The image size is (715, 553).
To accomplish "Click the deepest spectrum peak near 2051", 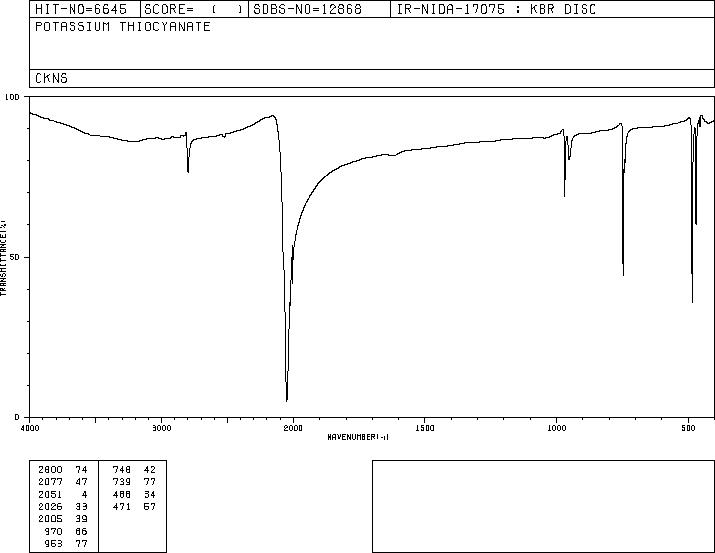I will 286,400.
